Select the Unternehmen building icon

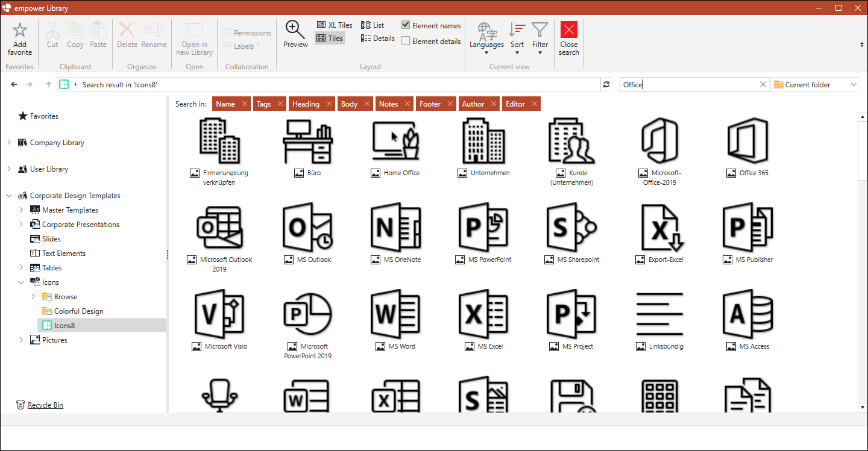click(x=483, y=147)
